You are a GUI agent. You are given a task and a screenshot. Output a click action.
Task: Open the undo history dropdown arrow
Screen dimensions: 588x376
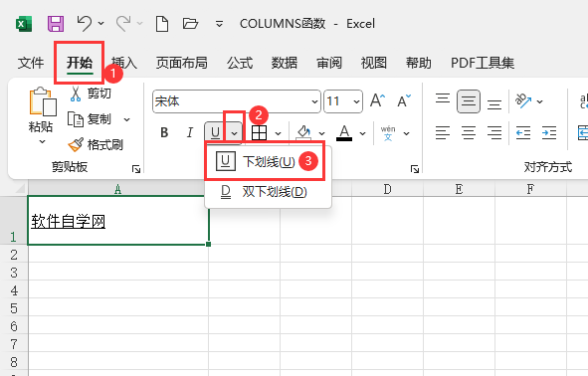pyautogui.click(x=101, y=24)
